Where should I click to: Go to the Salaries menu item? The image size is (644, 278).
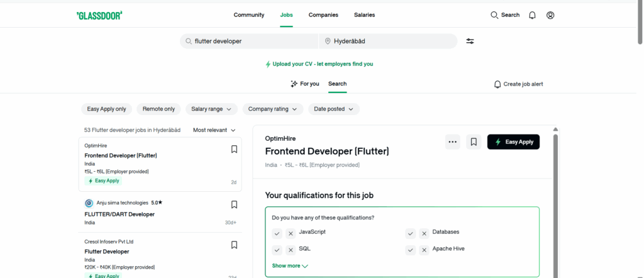[x=364, y=15]
